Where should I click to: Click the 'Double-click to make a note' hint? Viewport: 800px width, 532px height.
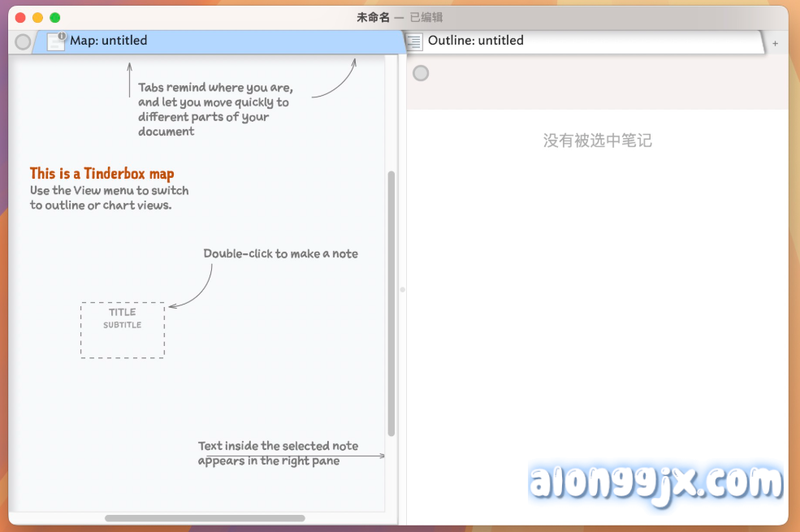coord(280,253)
